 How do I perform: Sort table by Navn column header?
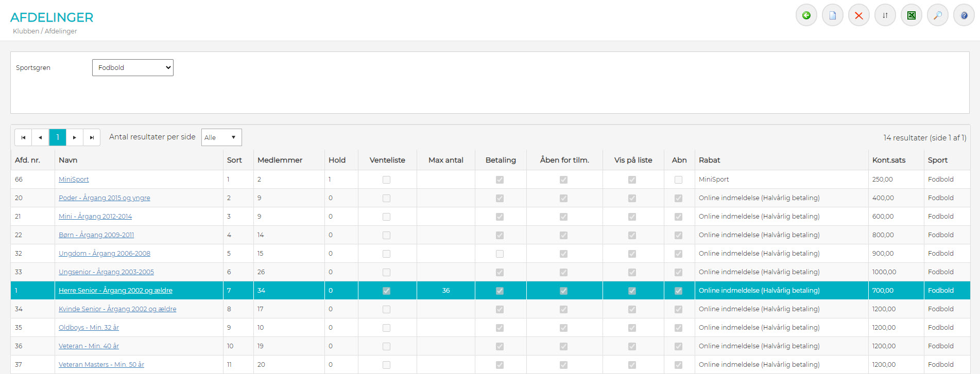pos(68,160)
